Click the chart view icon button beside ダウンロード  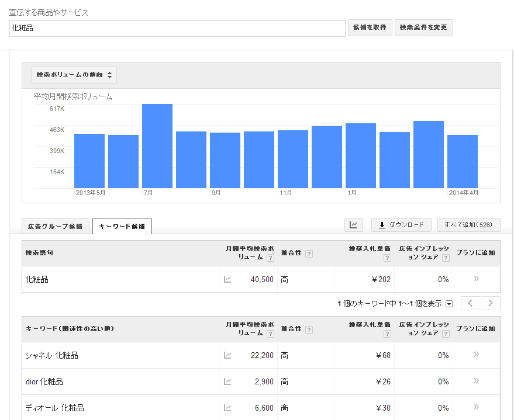tap(353, 225)
